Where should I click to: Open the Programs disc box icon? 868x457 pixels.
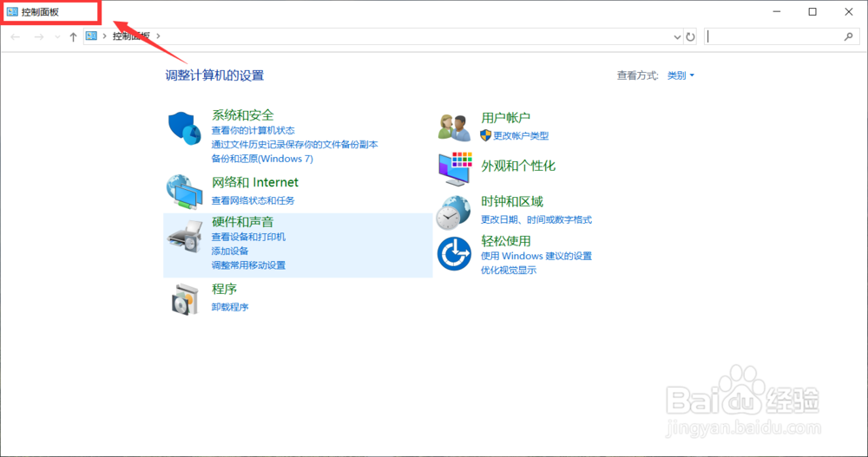[x=185, y=299]
